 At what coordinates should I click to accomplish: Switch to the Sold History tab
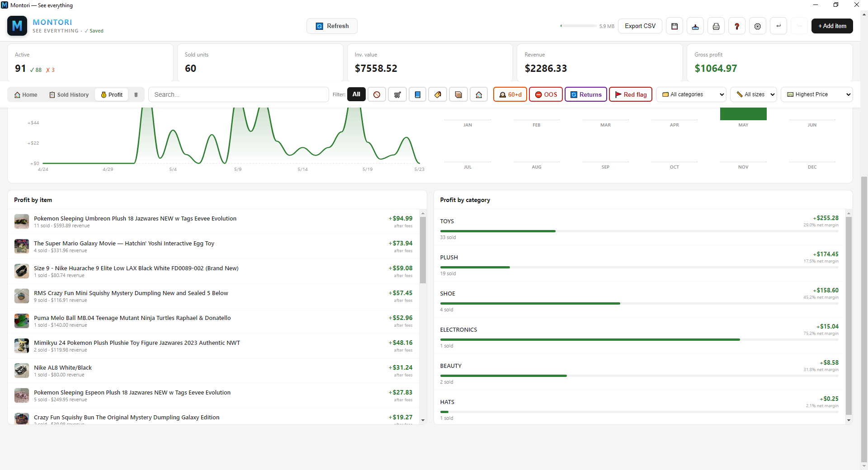tap(69, 95)
